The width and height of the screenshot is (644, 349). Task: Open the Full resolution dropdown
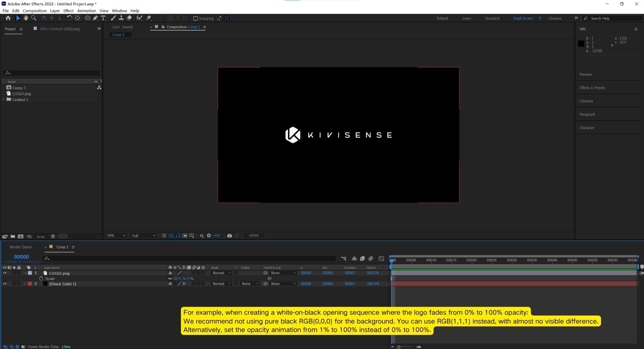[144, 236]
